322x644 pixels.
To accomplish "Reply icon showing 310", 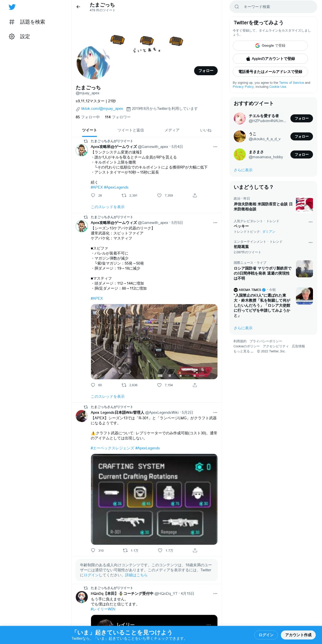I will [93, 550].
